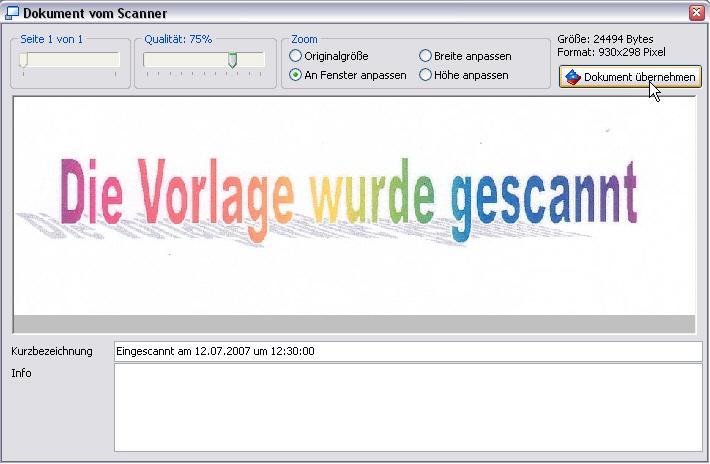The width and height of the screenshot is (710, 464).
Task: Click the Dokument übernehmen button
Action: [x=630, y=77]
